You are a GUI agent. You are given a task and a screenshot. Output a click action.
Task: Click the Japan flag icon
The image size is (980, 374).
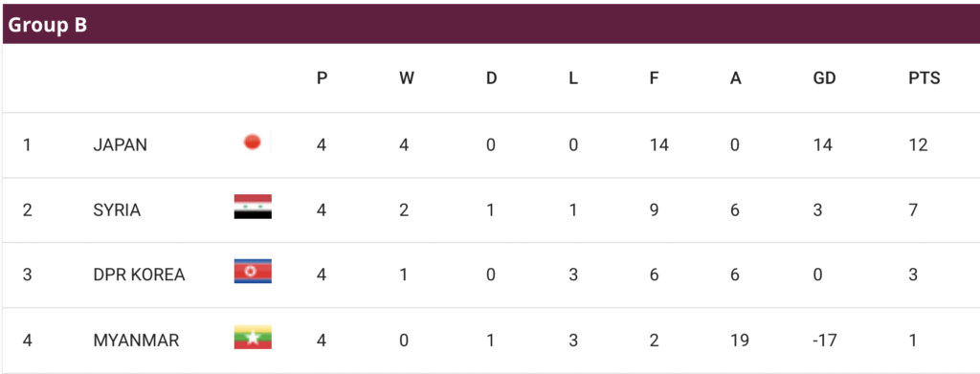click(x=253, y=143)
